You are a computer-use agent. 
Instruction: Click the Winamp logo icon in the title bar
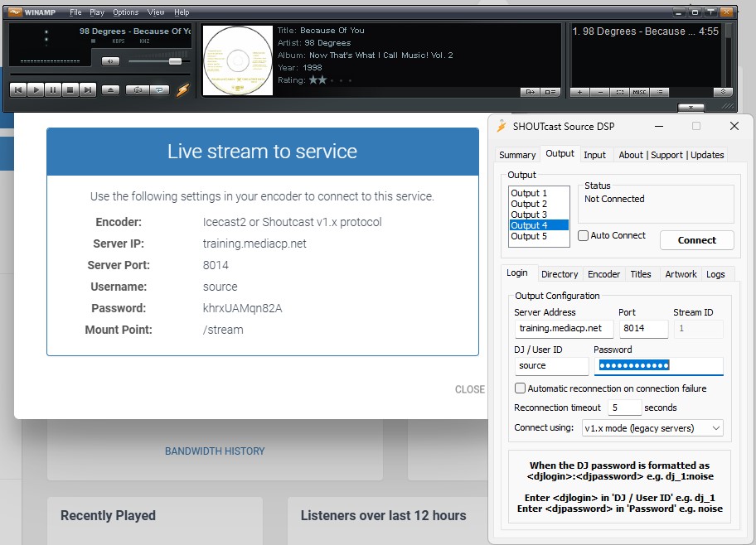[x=15, y=12]
